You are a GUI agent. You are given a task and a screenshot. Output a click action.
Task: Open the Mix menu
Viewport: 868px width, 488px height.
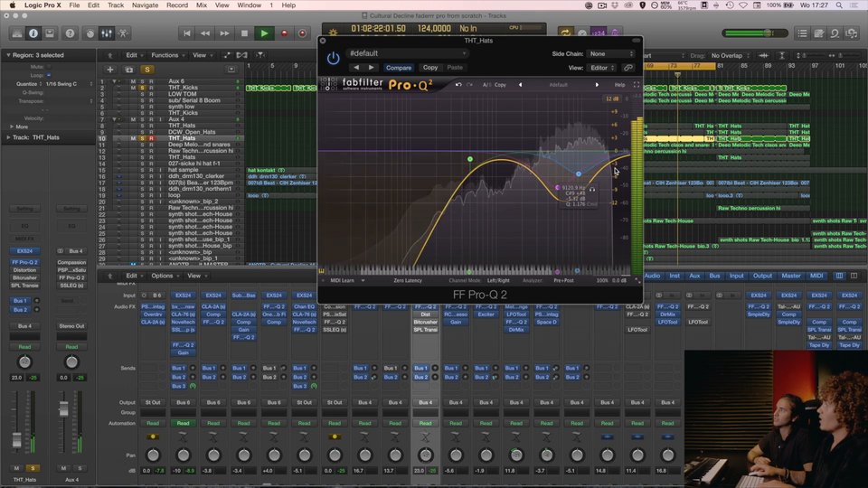[202, 5]
